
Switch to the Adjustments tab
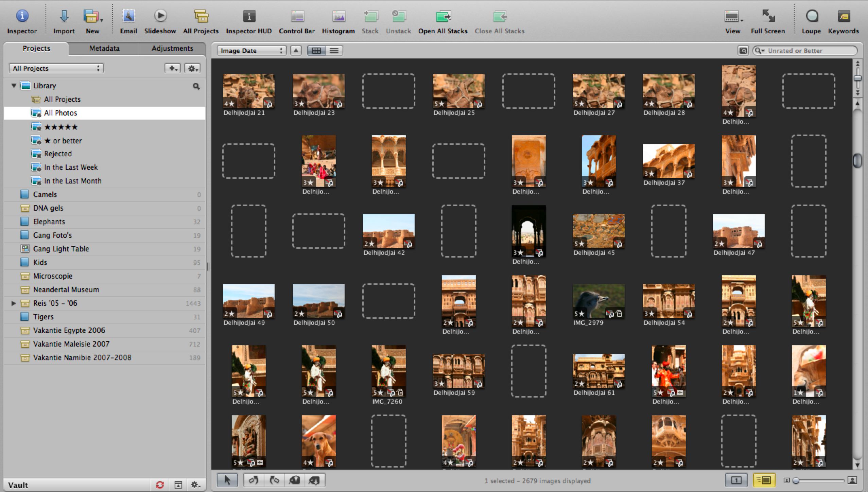(x=172, y=49)
